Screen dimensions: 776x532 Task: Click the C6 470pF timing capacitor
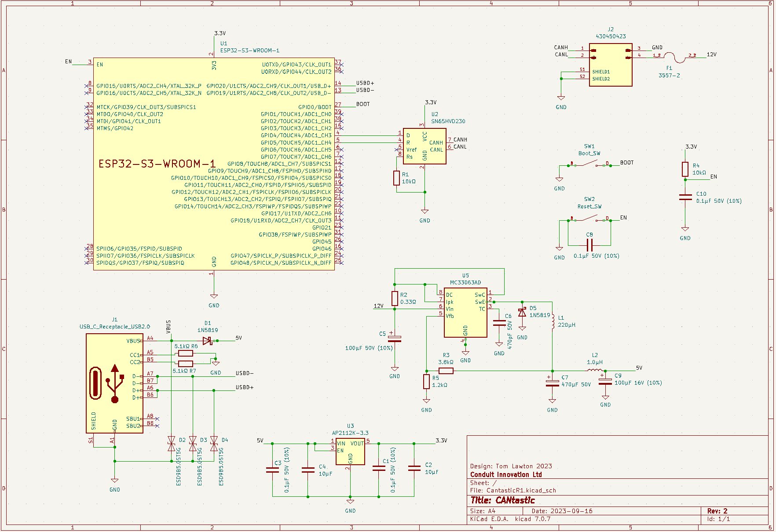(x=499, y=323)
